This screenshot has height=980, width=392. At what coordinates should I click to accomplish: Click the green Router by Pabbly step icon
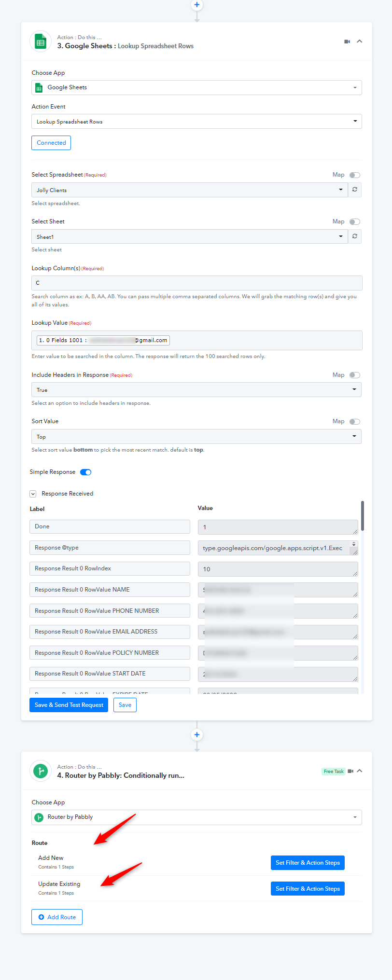[x=41, y=771]
